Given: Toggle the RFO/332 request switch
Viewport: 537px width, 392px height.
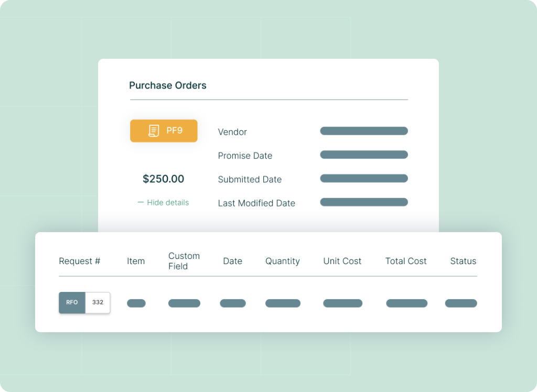Looking at the screenshot, I should click(x=84, y=302).
